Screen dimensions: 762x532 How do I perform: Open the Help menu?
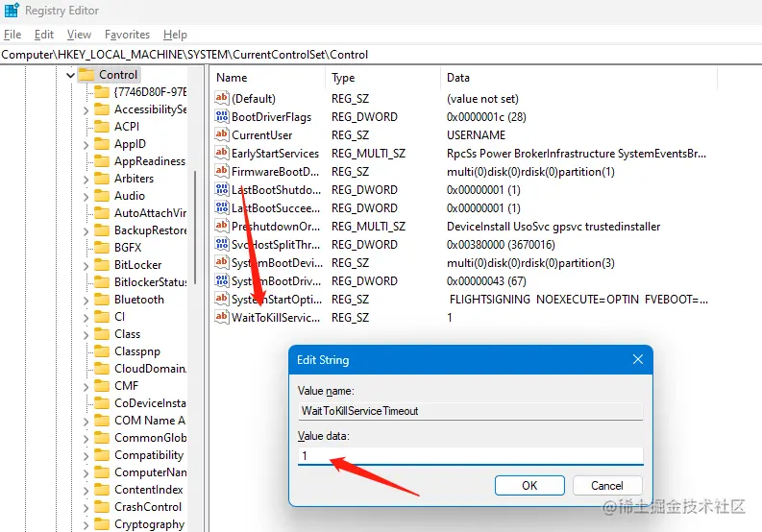175,35
